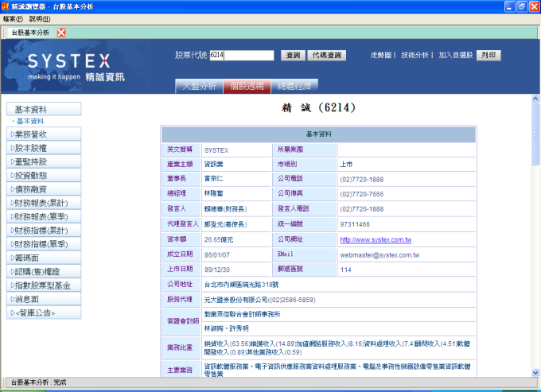Expand the 消息面 sidebar section
The image size is (541, 392).
[44, 299]
